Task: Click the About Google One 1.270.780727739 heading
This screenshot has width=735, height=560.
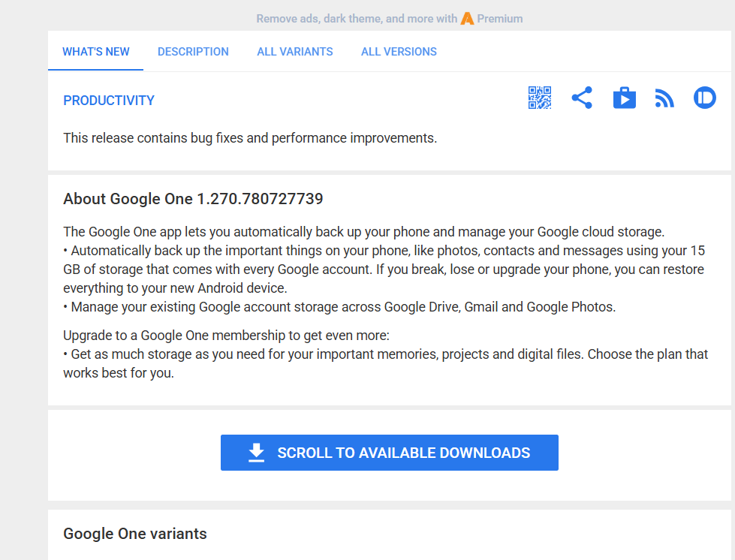Action: pos(193,199)
